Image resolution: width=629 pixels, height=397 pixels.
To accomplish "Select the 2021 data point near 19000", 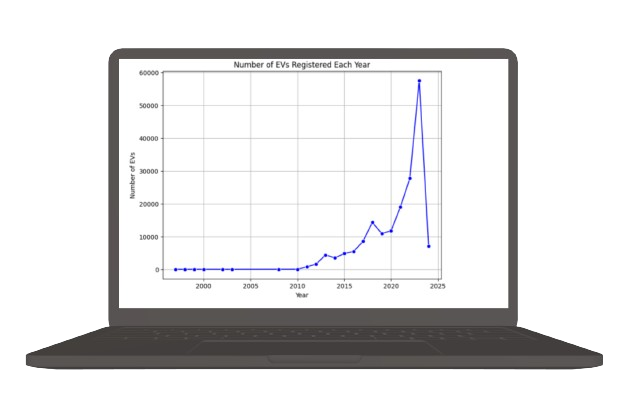I will pyautogui.click(x=400, y=207).
